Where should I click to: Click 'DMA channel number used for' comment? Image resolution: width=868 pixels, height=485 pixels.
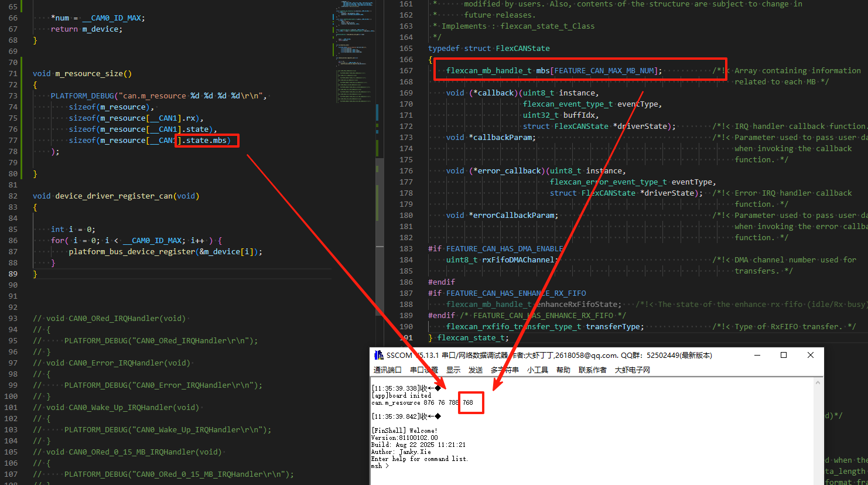coord(795,259)
